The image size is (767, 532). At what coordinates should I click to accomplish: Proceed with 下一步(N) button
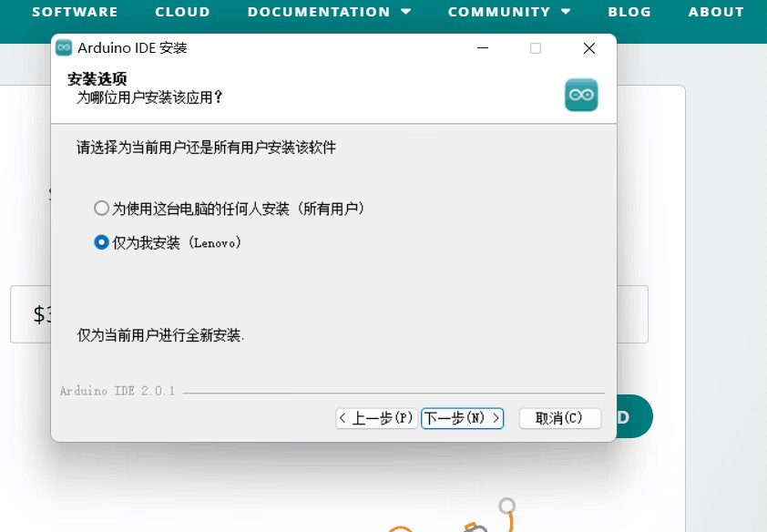click(x=462, y=418)
